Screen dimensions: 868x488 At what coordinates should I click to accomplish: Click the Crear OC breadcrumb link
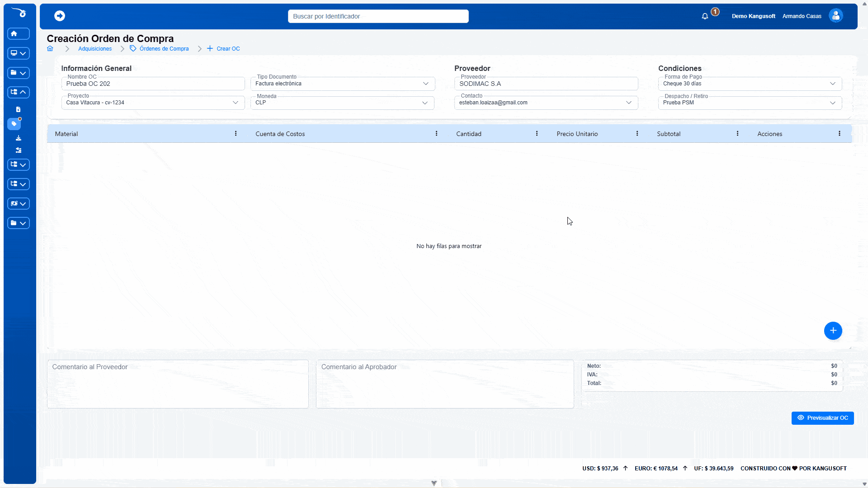[x=228, y=49]
